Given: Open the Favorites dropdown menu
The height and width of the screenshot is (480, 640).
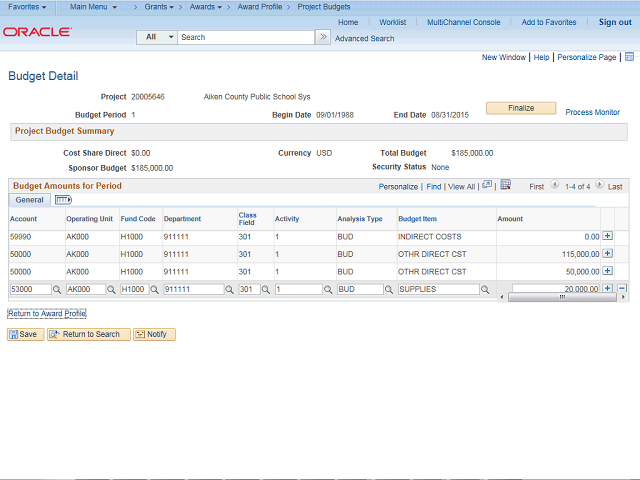Looking at the screenshot, I should pos(28,7).
